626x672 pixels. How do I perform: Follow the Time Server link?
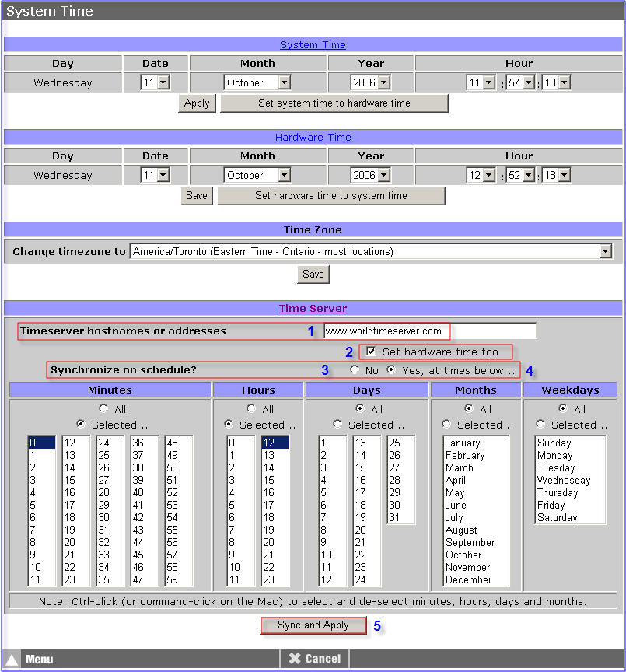(x=313, y=308)
